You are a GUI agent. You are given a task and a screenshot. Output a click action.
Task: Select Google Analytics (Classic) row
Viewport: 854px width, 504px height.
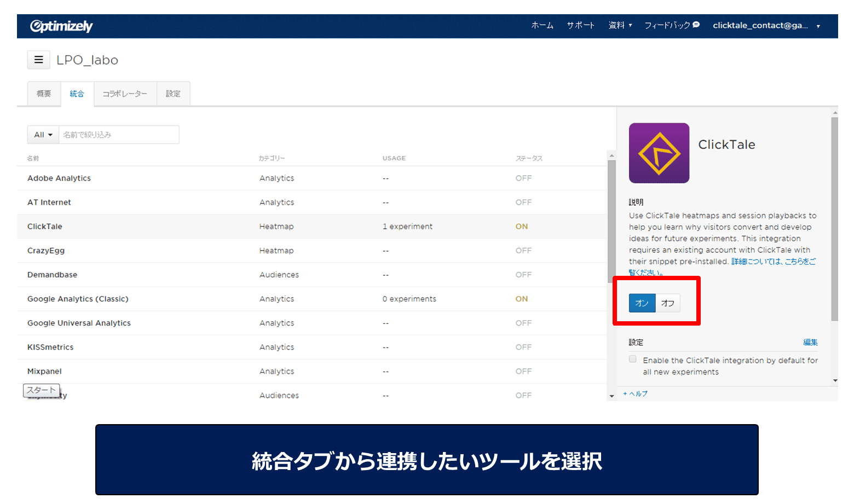(x=312, y=299)
